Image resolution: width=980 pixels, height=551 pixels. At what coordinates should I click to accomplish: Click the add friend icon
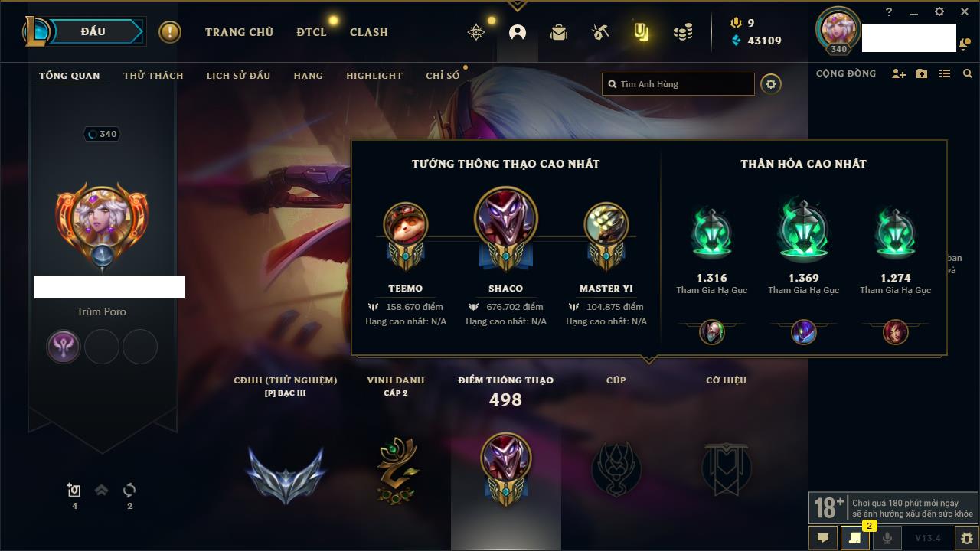point(899,73)
